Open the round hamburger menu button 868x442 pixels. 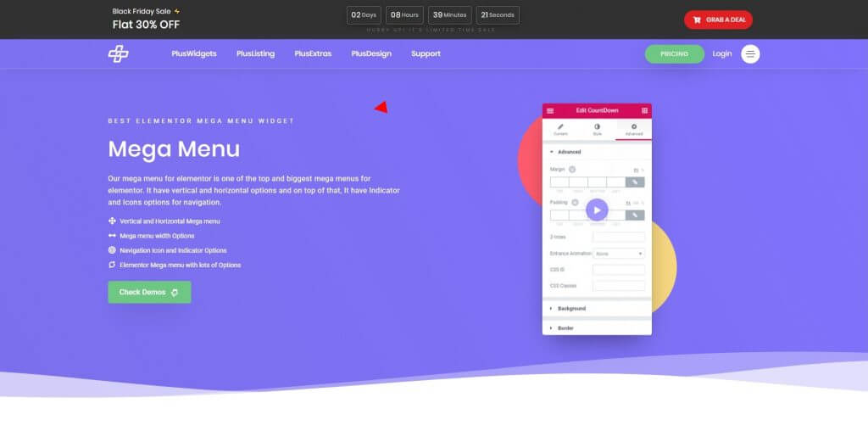click(x=750, y=53)
